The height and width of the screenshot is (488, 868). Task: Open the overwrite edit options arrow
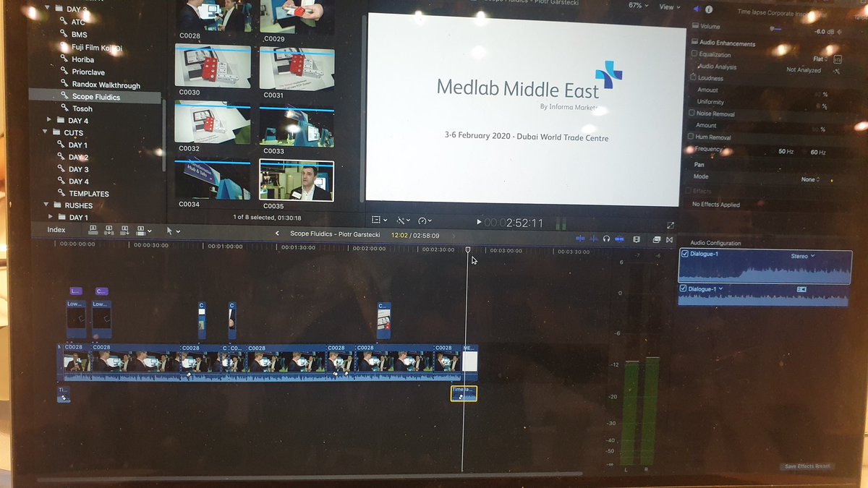click(x=149, y=231)
